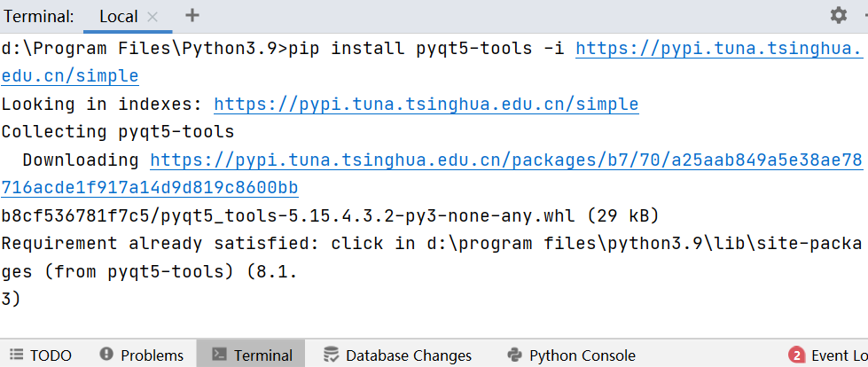Open the Problems tool window
The width and height of the screenshot is (868, 367).
pos(142,355)
